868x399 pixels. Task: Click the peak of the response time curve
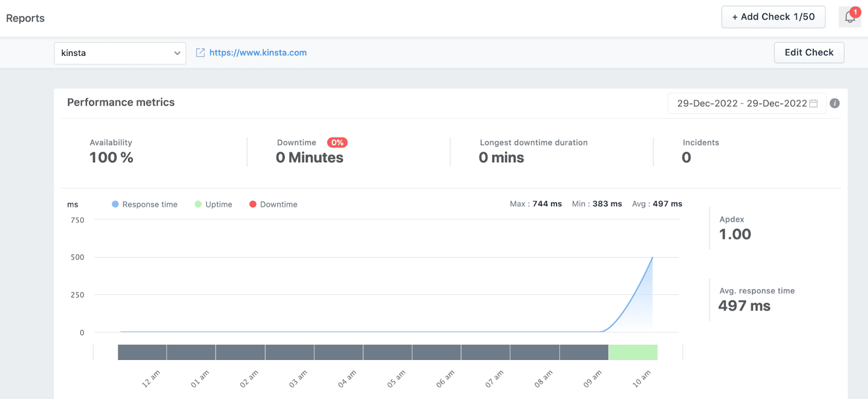652,258
